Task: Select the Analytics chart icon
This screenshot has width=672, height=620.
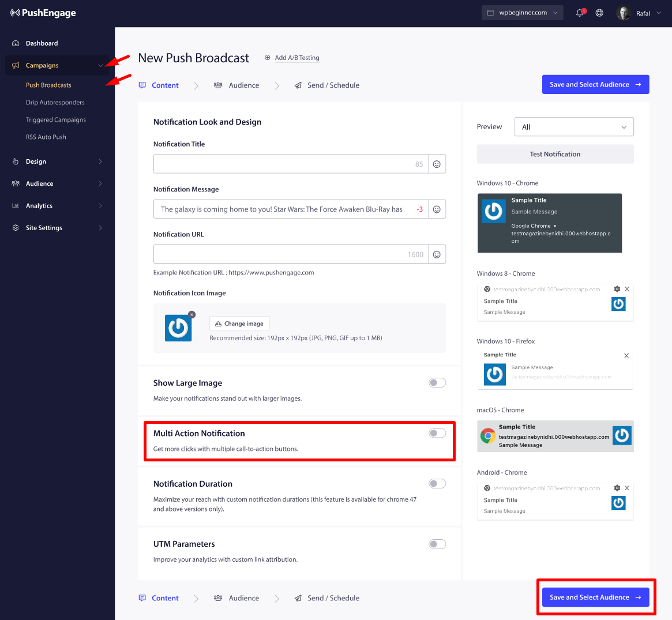Action: tap(16, 205)
